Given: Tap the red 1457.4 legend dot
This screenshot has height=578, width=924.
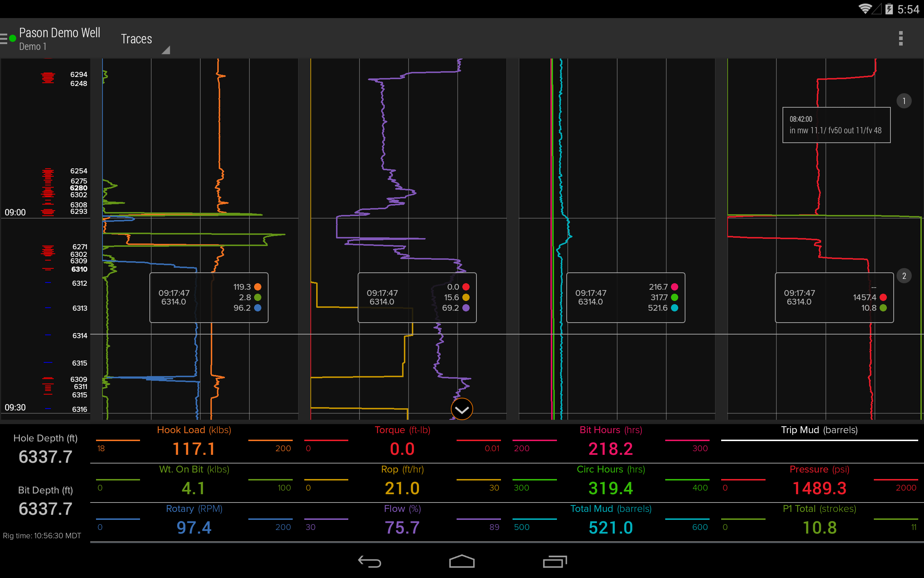Looking at the screenshot, I should (883, 297).
